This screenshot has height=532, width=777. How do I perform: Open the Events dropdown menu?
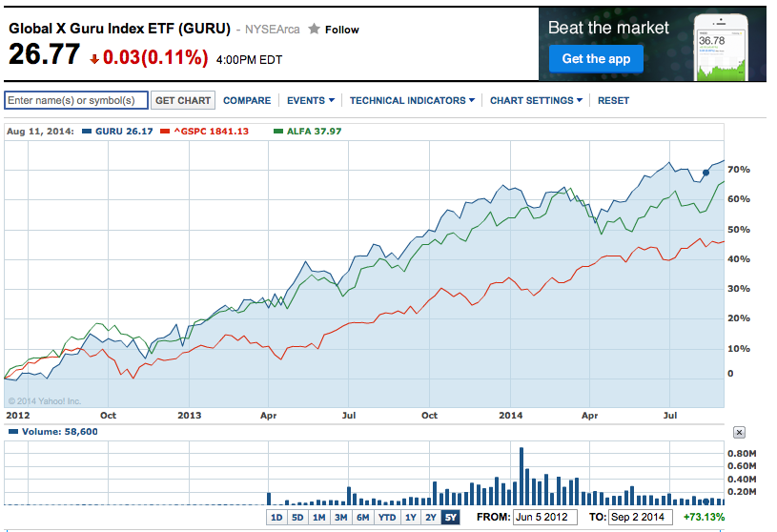point(310,100)
